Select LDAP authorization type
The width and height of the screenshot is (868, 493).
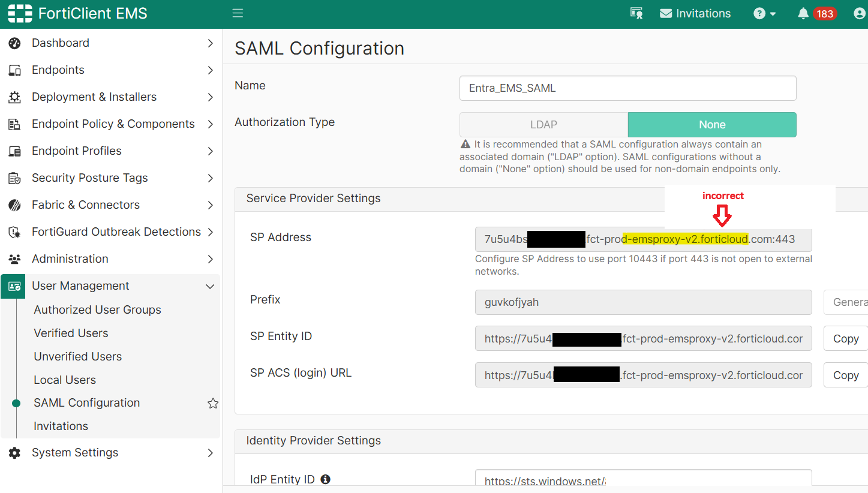(543, 125)
